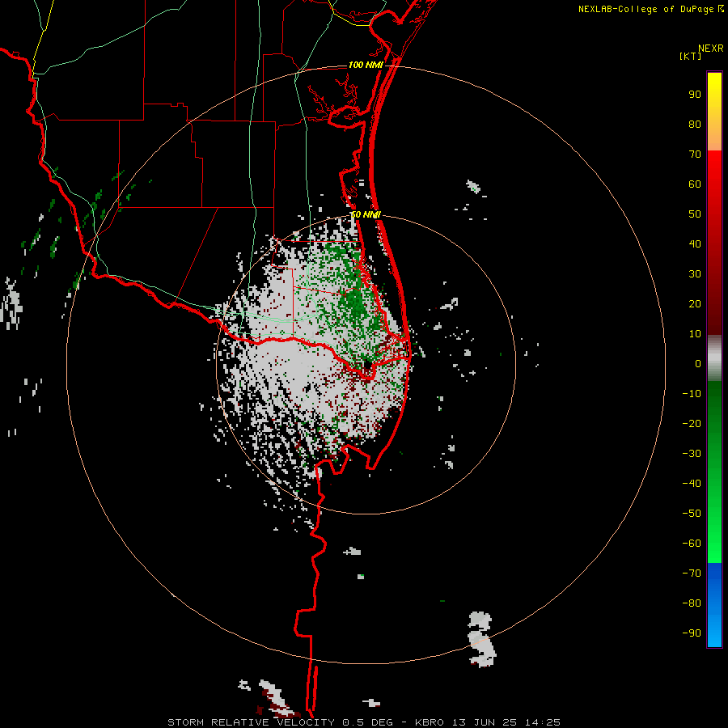
Task: Click the -50 value on the velocity scale
Action: click(x=692, y=514)
